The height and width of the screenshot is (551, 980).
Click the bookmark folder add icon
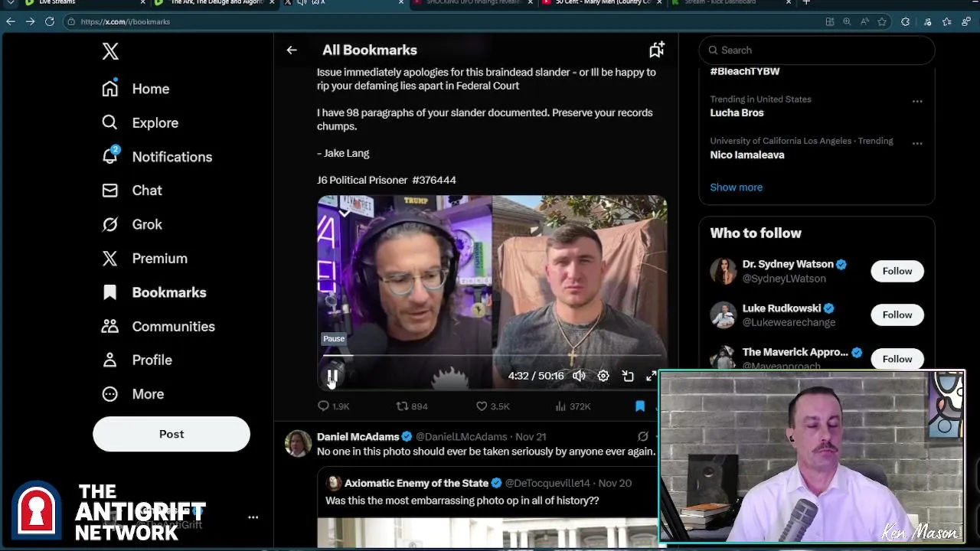[656, 50]
